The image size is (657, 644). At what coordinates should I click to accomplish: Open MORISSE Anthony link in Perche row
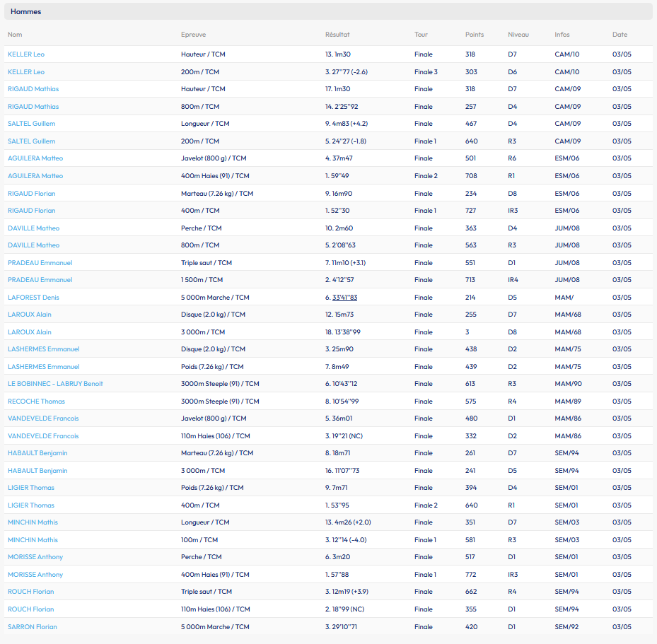[x=35, y=558]
